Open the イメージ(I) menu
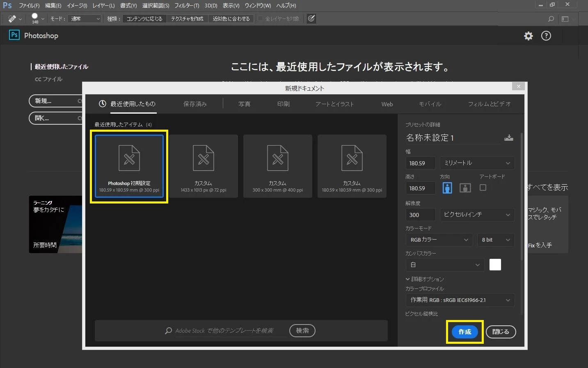 coord(77,5)
